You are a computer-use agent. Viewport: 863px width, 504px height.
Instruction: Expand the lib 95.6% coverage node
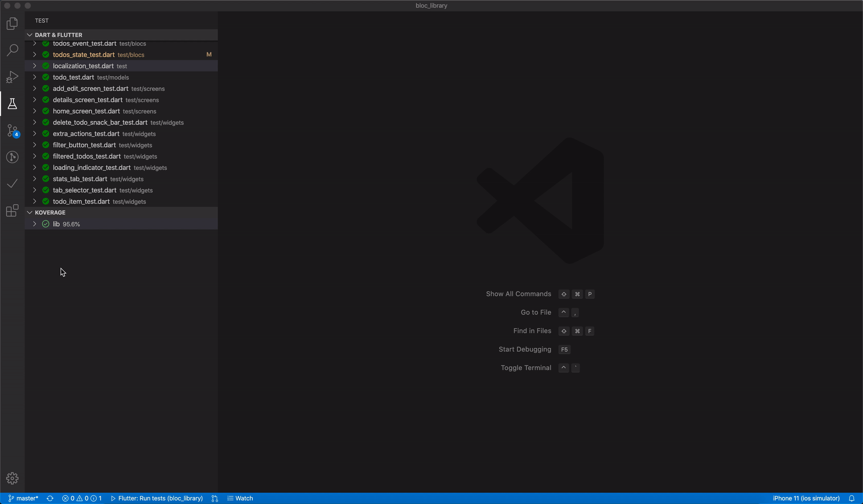coord(34,224)
